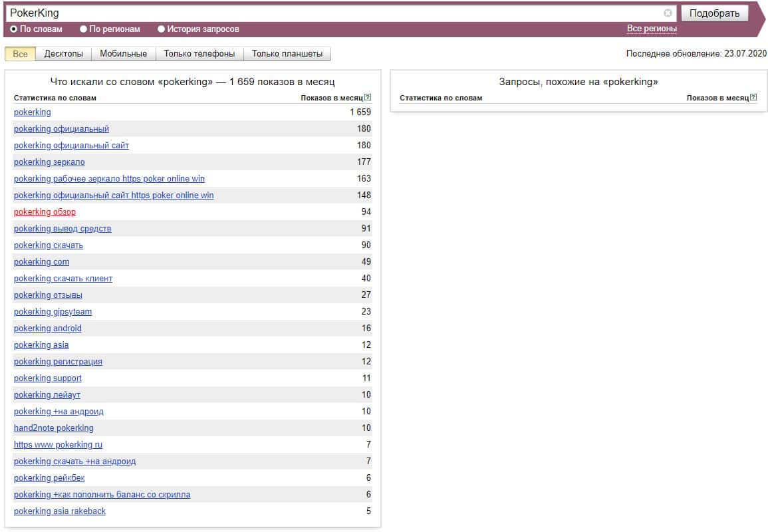The width and height of the screenshot is (768, 532).
Task: Open the "Мобильные" tab
Action: click(123, 54)
